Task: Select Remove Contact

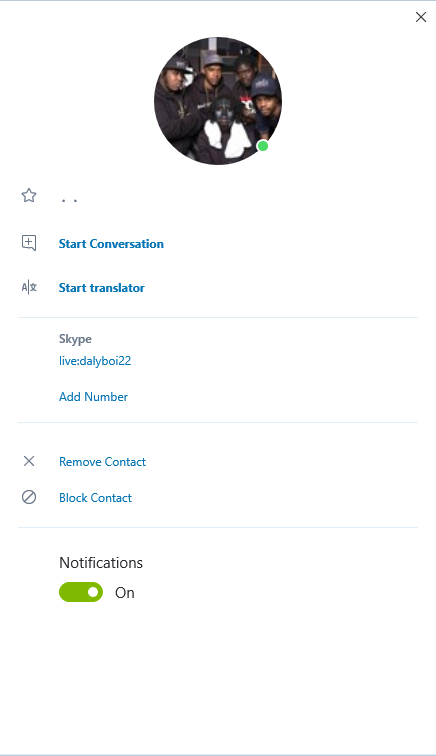Action: click(102, 462)
